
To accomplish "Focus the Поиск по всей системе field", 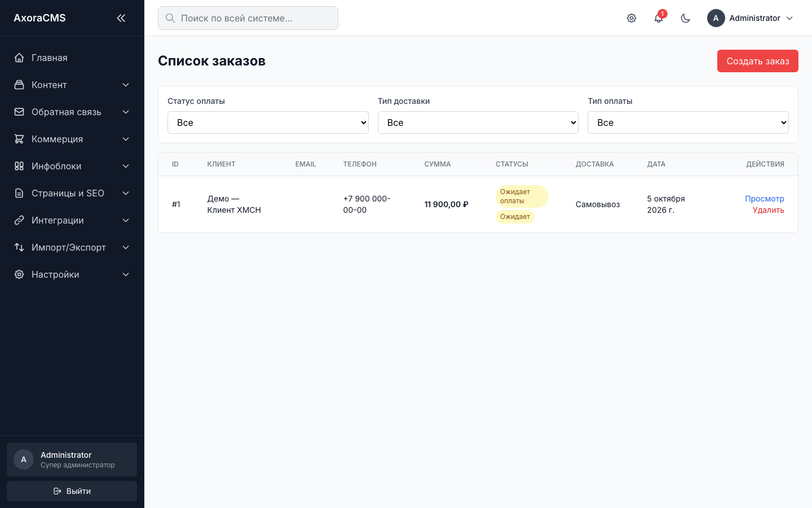I will (248, 18).
